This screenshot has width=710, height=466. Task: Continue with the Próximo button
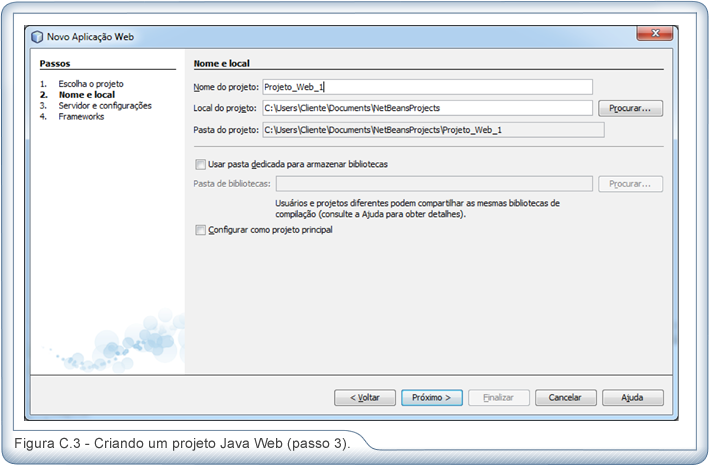[432, 398]
